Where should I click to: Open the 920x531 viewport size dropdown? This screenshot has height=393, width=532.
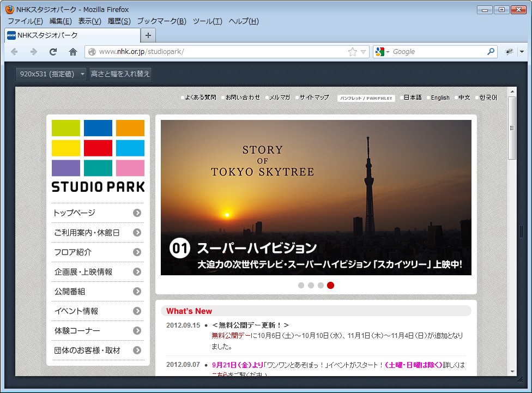51,74
